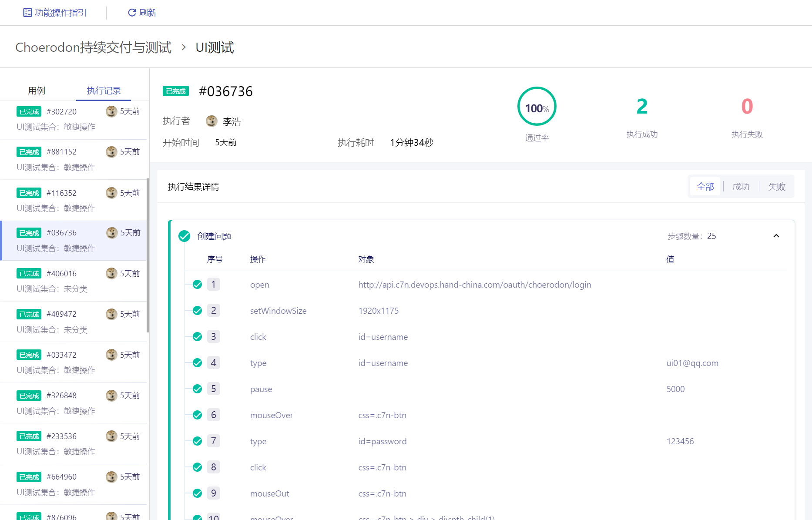
Task: Click avatar in record #116352 row
Action: (111, 193)
